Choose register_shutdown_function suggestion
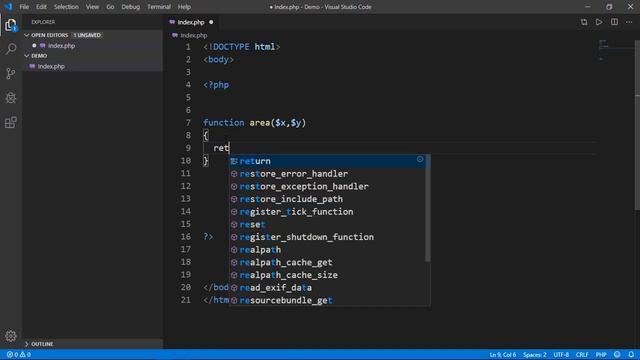 (x=327, y=237)
